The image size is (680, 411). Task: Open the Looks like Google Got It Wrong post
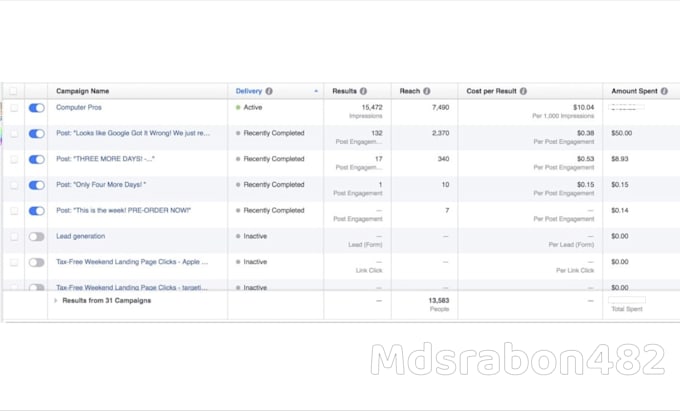click(133, 133)
